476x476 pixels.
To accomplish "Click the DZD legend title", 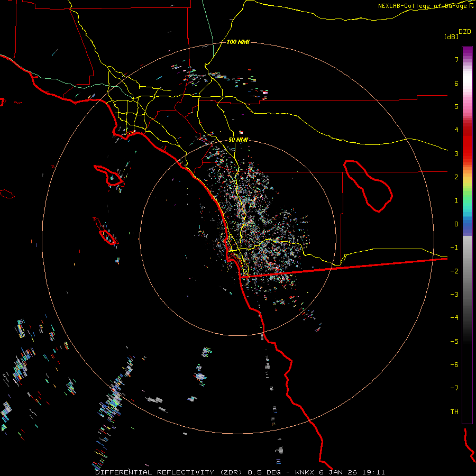I will coord(465,31).
